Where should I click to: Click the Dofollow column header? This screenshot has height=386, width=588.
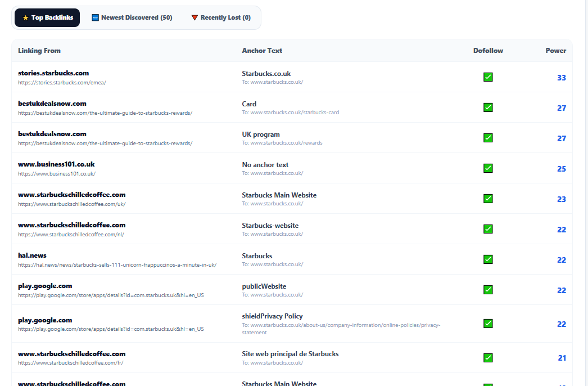coord(488,51)
